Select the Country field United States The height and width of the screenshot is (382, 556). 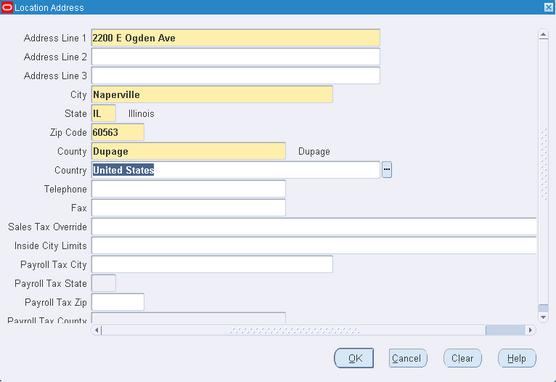[x=236, y=170]
